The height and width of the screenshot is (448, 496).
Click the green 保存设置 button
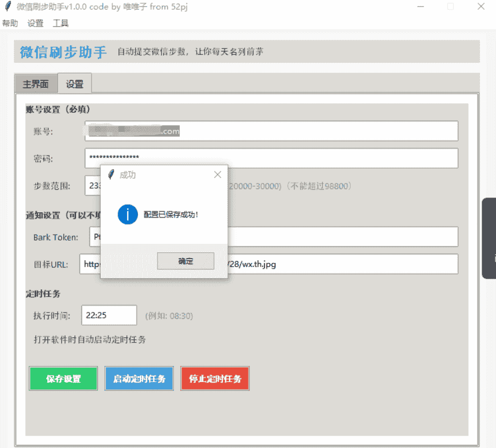[x=63, y=378]
